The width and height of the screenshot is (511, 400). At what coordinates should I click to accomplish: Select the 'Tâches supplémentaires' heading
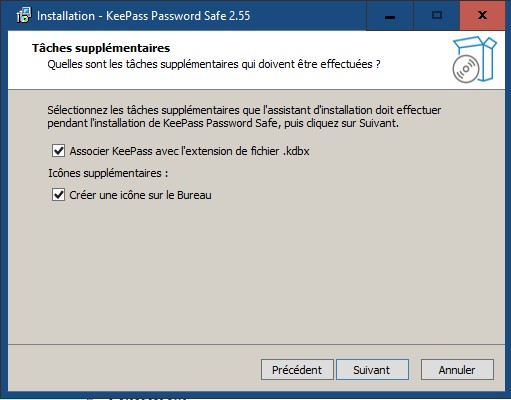click(101, 48)
